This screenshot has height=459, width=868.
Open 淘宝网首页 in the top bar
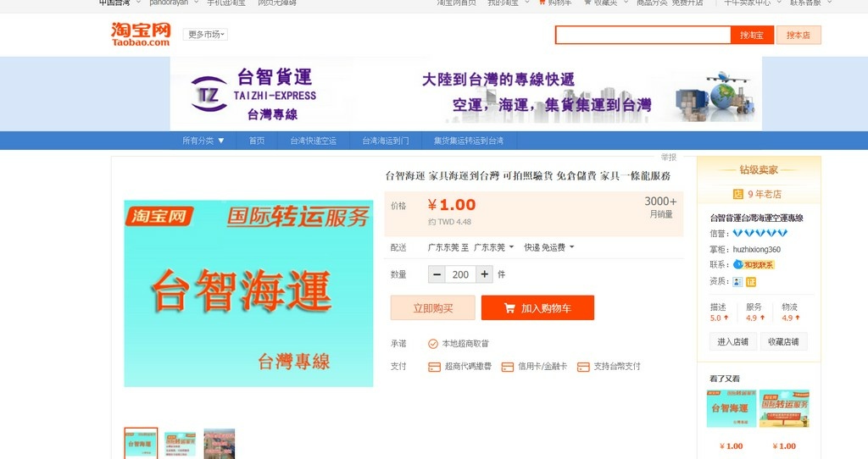[456, 3]
